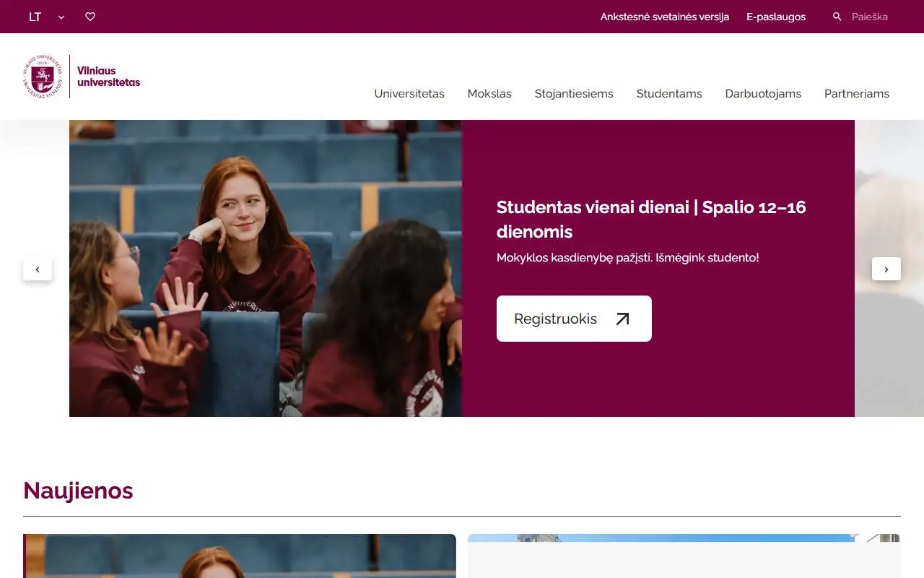Viewport: 924px width, 578px height.
Task: Click the Registruokis button
Action: [574, 319]
